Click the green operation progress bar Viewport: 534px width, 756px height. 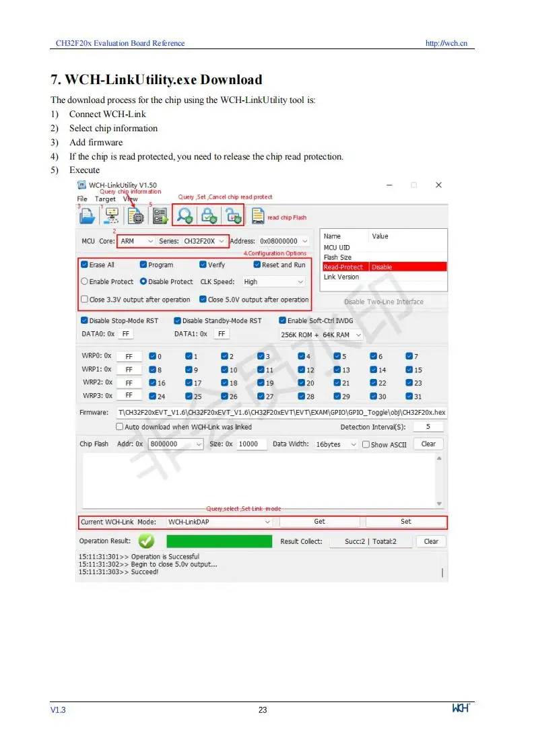pyautogui.click(x=219, y=541)
